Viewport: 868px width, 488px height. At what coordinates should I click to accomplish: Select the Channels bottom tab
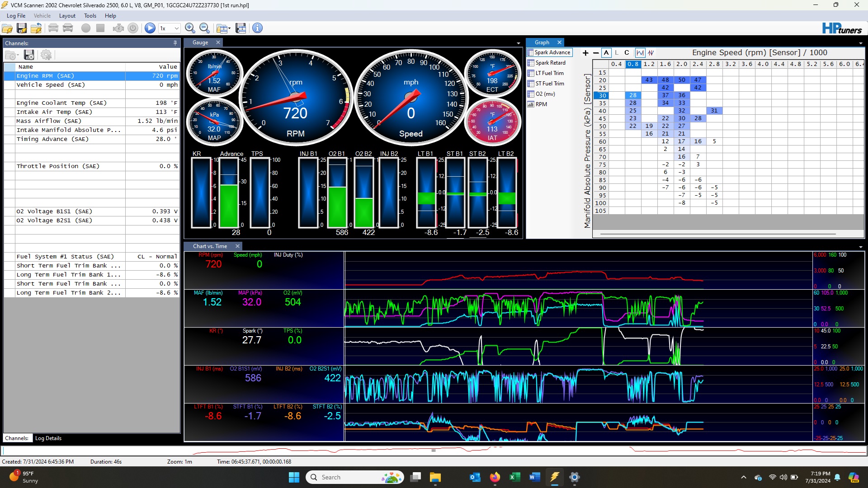point(17,438)
